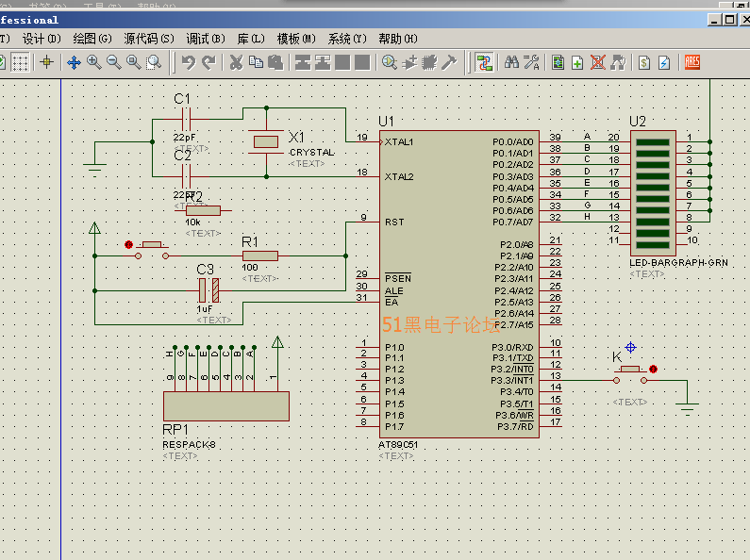
Task: Click the "10k" resistor value
Action: 192,222
